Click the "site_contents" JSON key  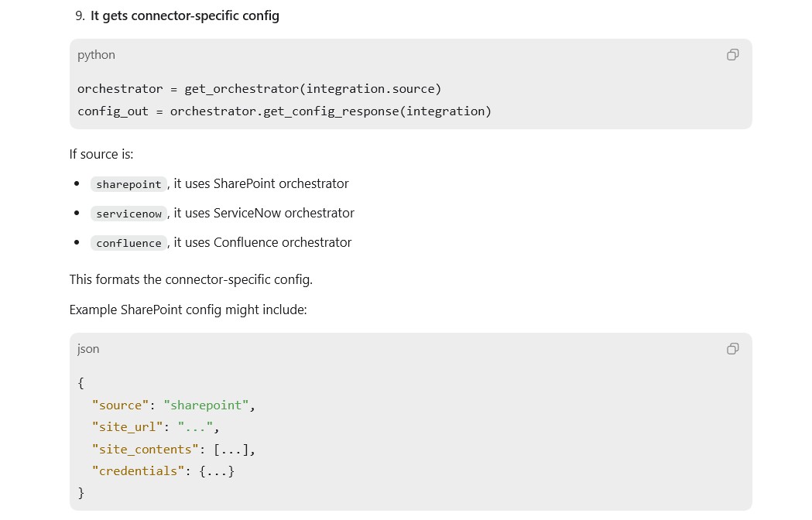(x=145, y=449)
